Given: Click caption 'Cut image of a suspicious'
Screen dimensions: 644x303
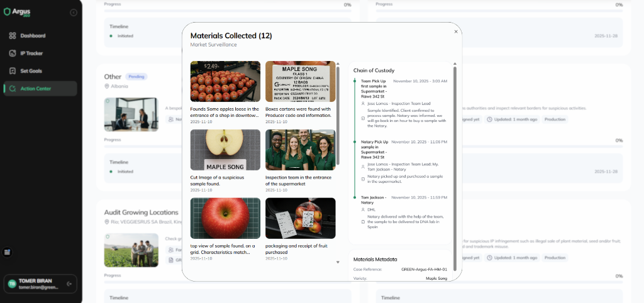Looking at the screenshot, I should (217, 177).
